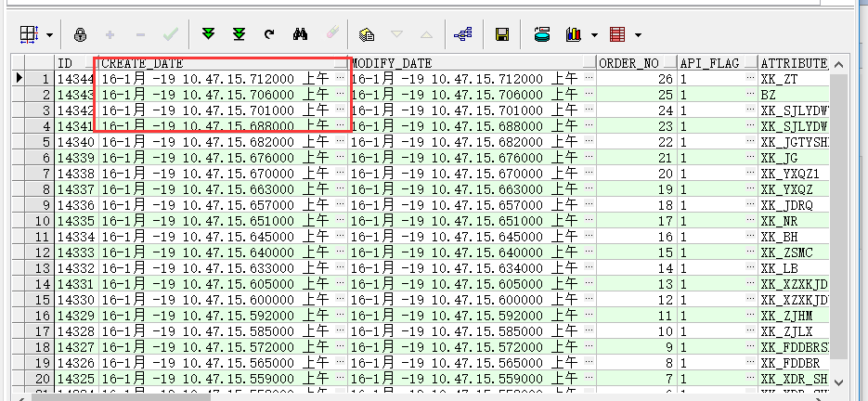Select row number 20 in the row header

pyautogui.click(x=39, y=380)
